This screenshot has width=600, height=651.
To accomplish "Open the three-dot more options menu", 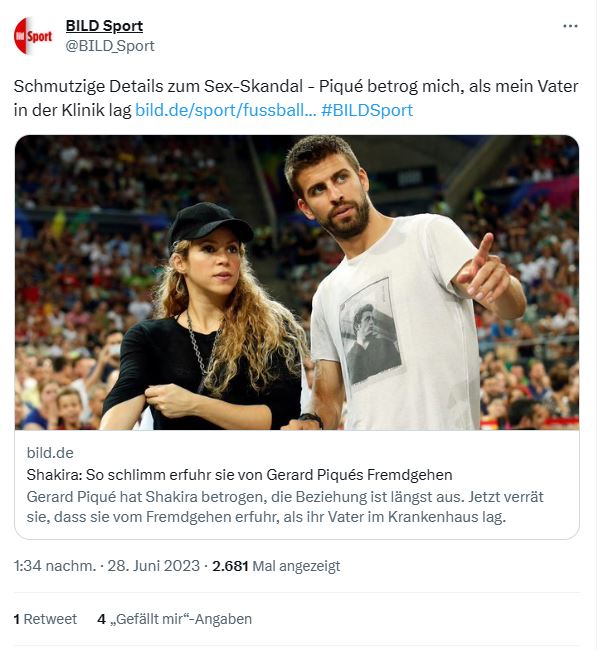I will point(570,25).
